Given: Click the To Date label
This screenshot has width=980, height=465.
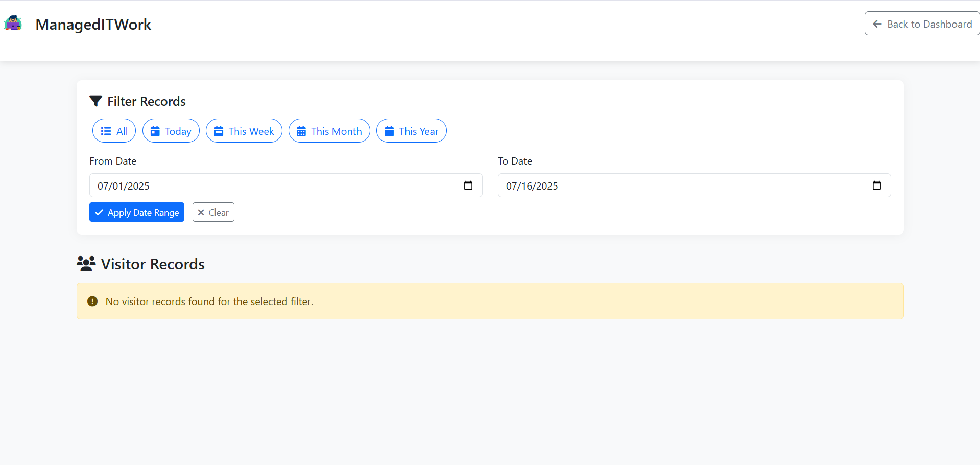Looking at the screenshot, I should coord(515,161).
